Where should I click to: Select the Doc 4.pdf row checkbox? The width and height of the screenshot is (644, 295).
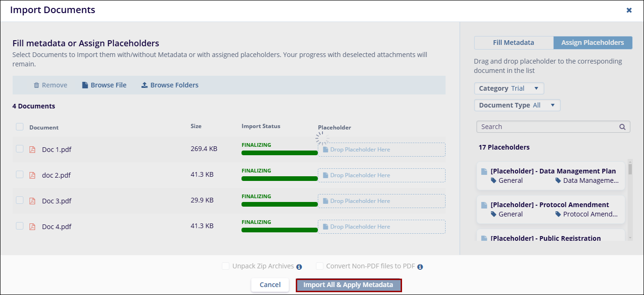tap(20, 226)
